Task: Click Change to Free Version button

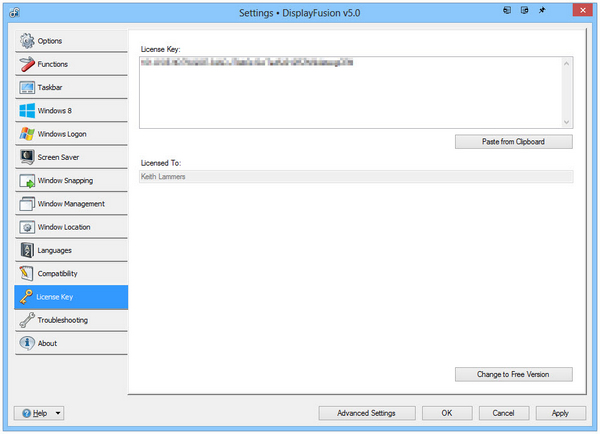Action: pos(514,374)
